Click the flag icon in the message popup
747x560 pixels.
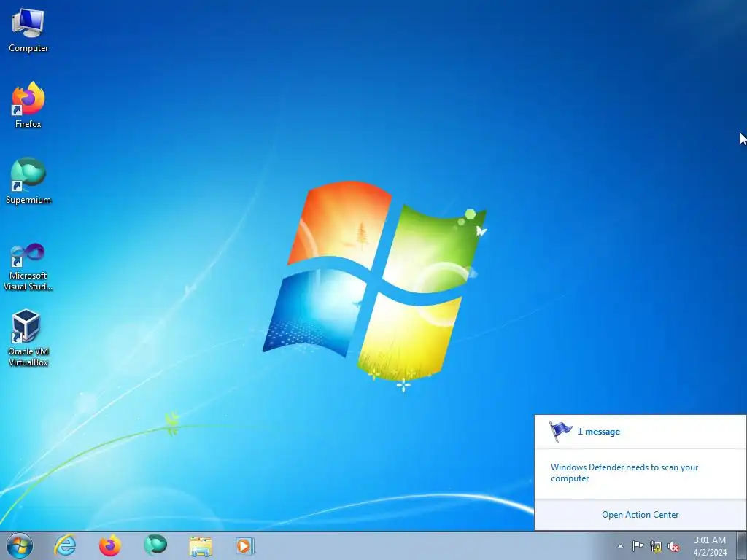pos(560,432)
